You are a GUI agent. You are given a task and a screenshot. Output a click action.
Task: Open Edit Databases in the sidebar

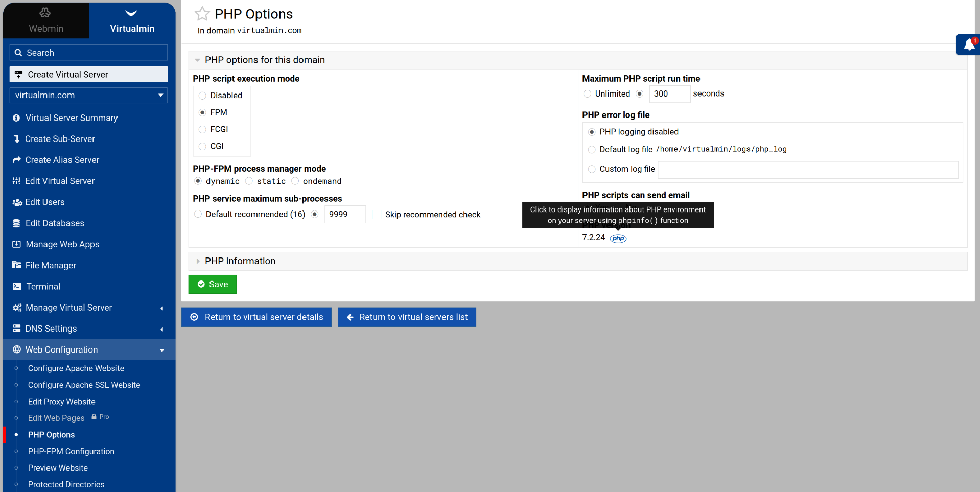[55, 223]
